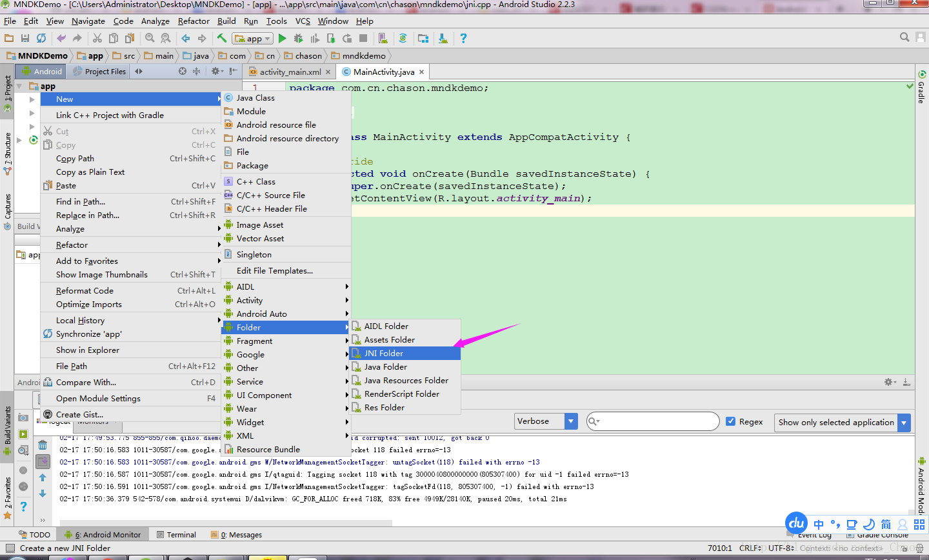Click the logcat screen capture camera icon
This screenshot has width=929, height=560.
click(23, 417)
